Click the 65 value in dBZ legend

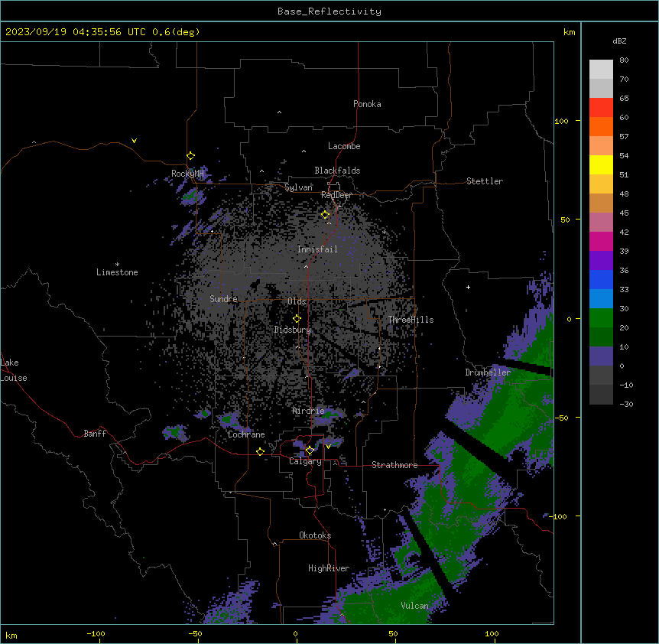624,99
